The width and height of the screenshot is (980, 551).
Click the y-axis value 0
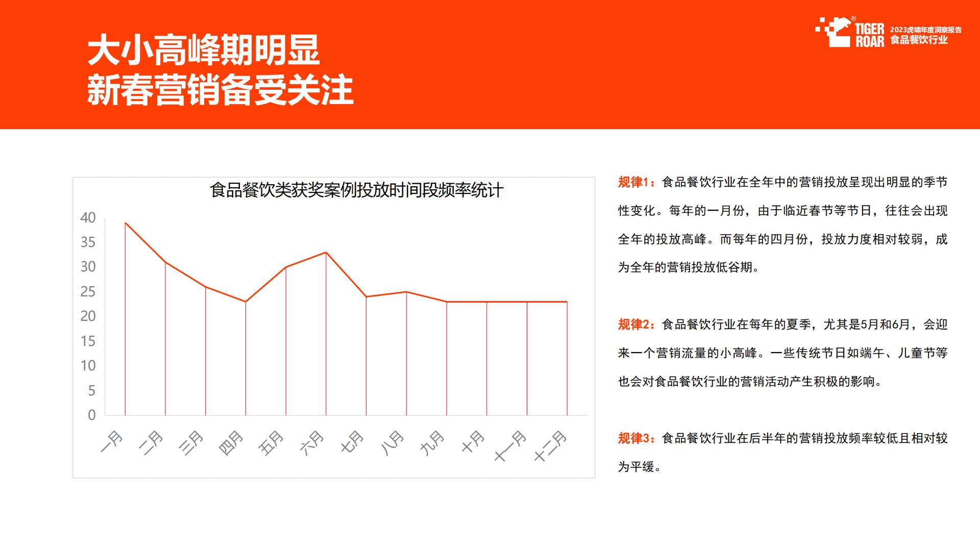(92, 415)
